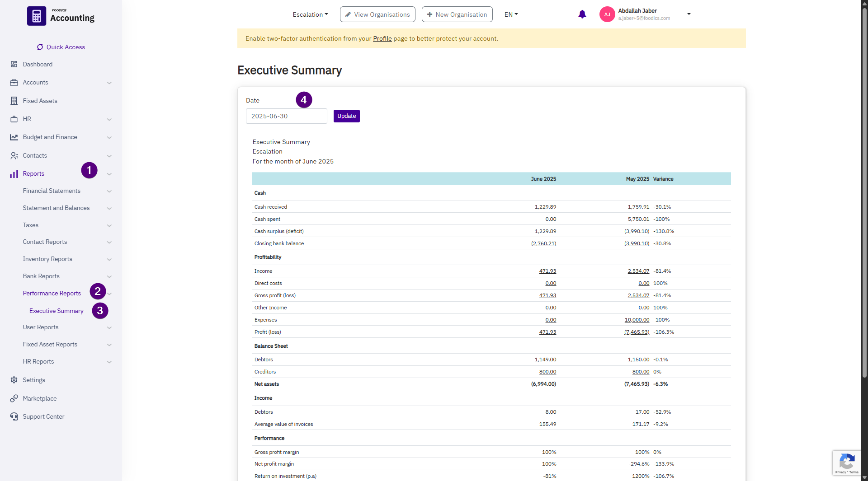Open Support Center headset icon
Viewport: 868px width, 481px height.
pyautogui.click(x=14, y=416)
